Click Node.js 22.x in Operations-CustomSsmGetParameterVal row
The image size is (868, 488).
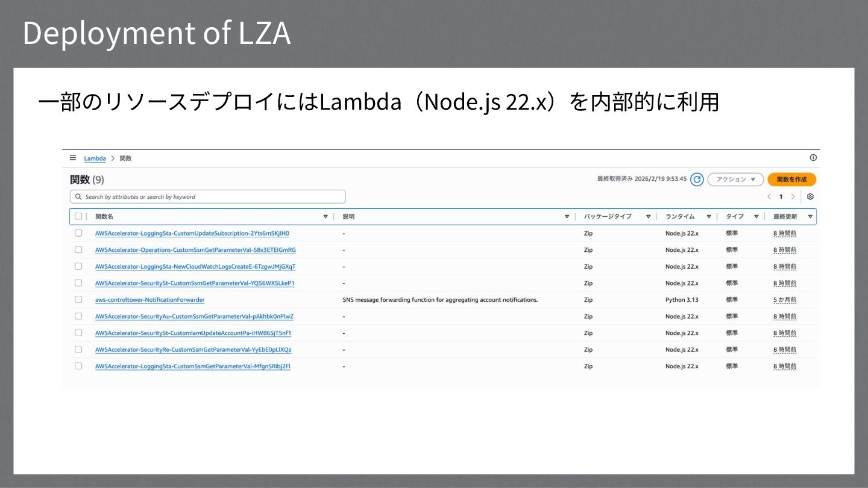click(x=682, y=249)
